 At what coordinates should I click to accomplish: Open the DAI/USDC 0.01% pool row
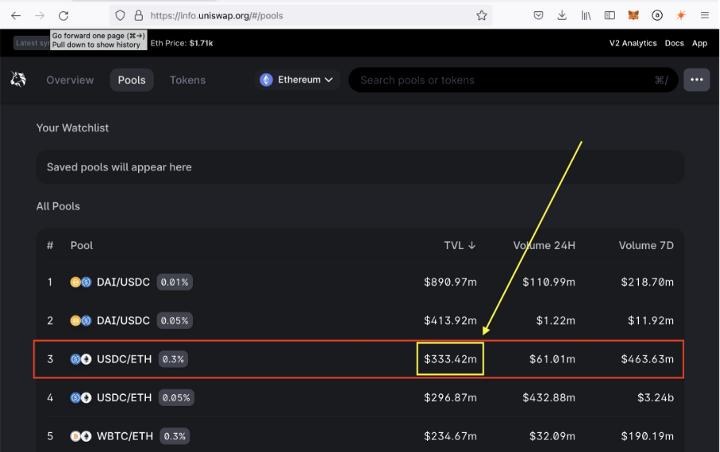[360, 282]
